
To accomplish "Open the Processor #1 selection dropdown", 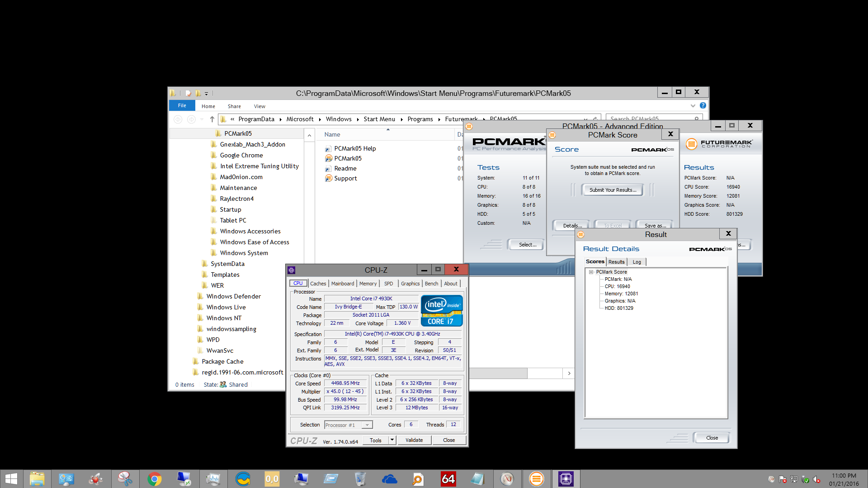I will coord(368,425).
